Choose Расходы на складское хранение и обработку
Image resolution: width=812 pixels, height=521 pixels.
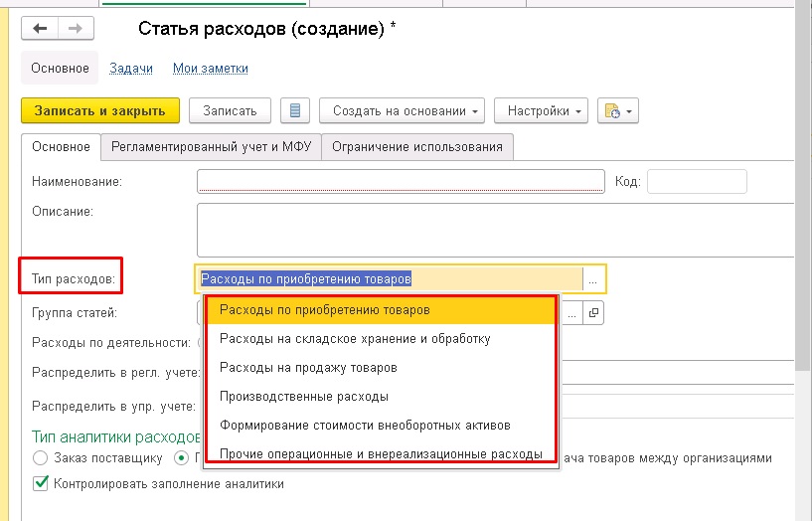click(x=381, y=339)
